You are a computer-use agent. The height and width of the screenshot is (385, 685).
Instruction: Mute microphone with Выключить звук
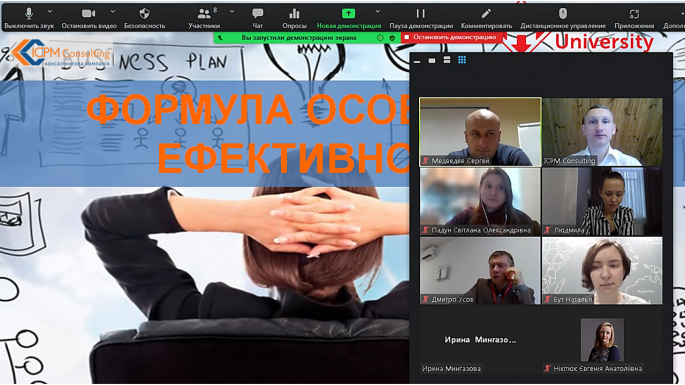29,18
